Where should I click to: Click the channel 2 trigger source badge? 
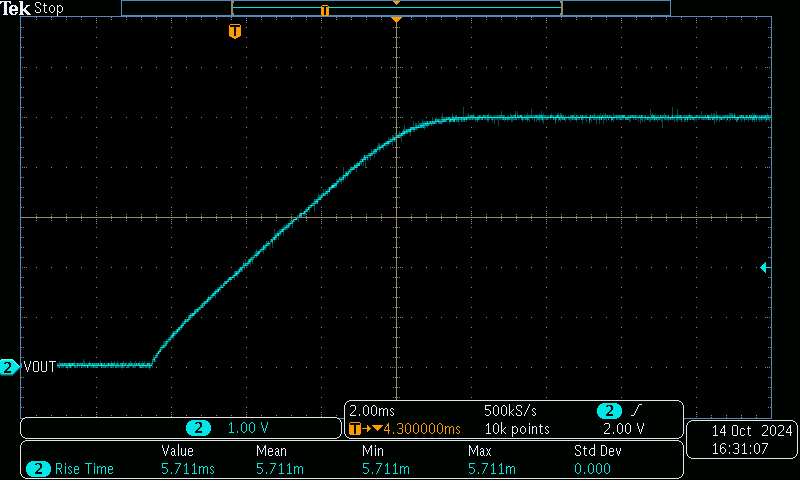[x=608, y=412]
